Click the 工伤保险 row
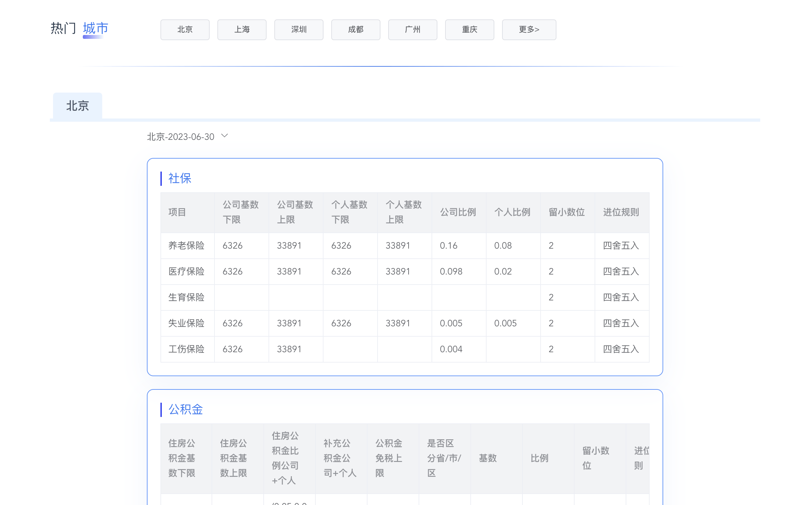The height and width of the screenshot is (505, 812). pyautogui.click(x=186, y=349)
